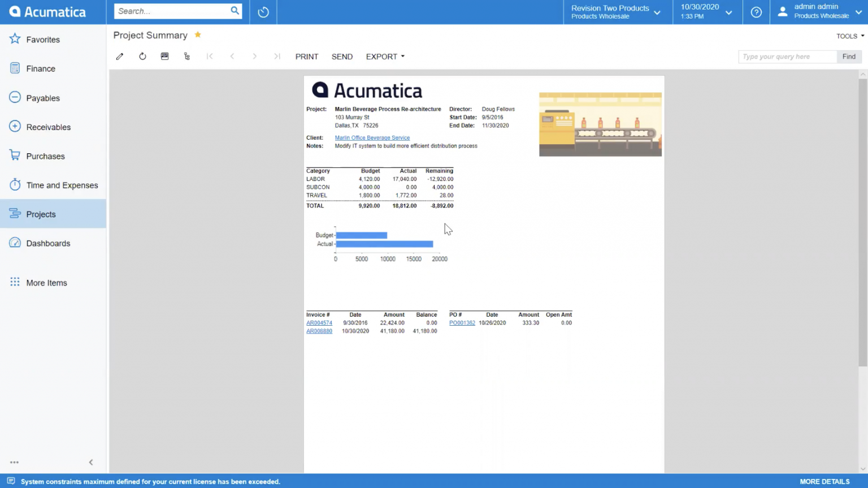Select Dashboards in the sidebar
The width and height of the screenshot is (868, 488).
48,243
